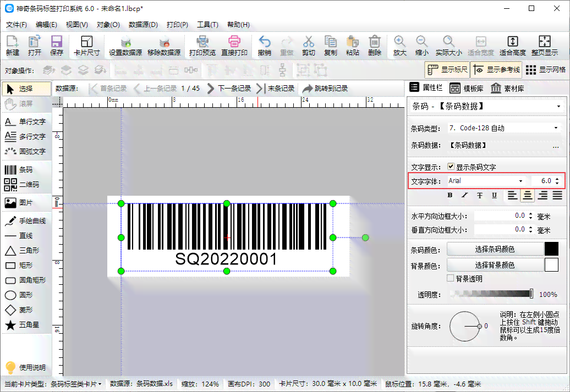Click the black barcode color swatch

click(551, 249)
